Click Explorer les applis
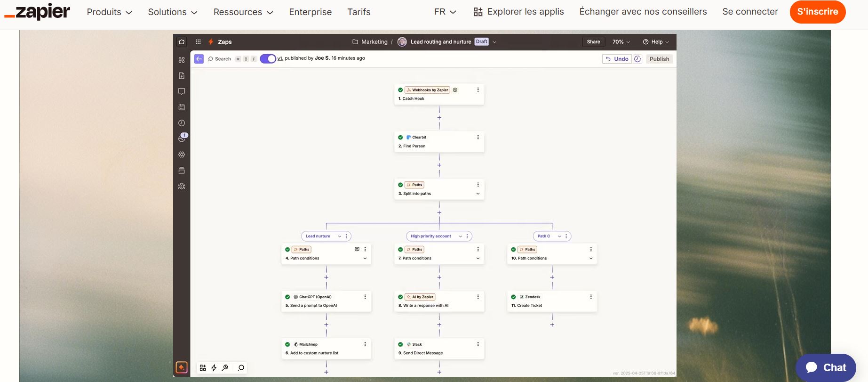This screenshot has width=868, height=382. [518, 12]
